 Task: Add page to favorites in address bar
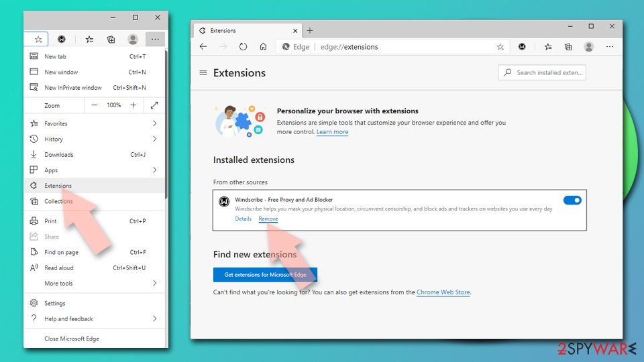[x=500, y=47]
